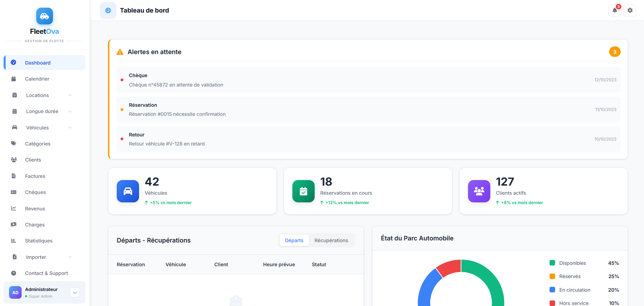Go to Calendrier in sidebar
Image resolution: width=644 pixels, height=306 pixels.
click(x=37, y=79)
